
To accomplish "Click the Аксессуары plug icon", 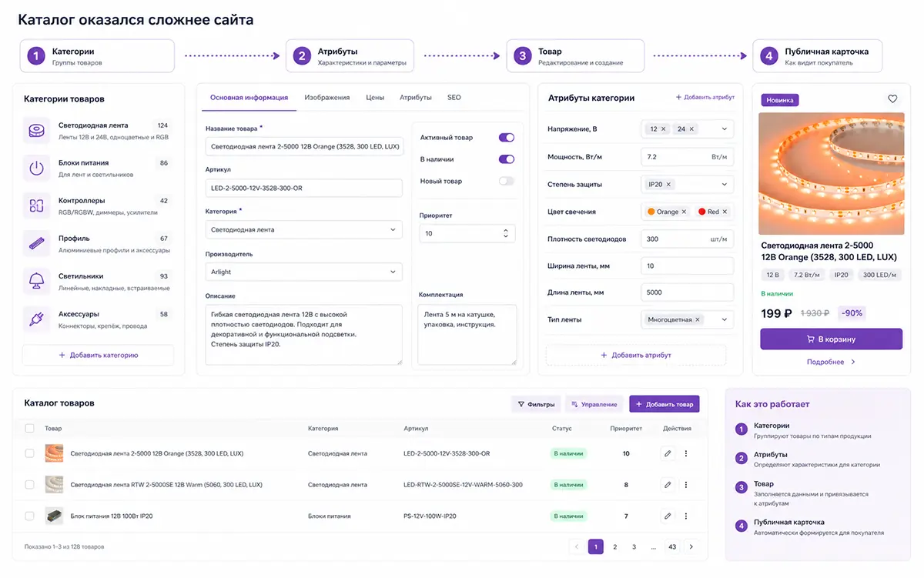I will [36, 319].
